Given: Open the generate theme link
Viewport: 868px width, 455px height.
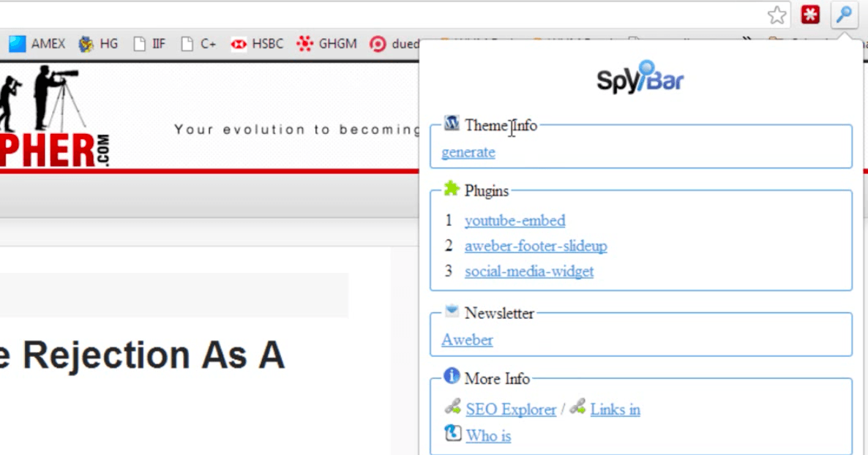Looking at the screenshot, I should 468,152.
